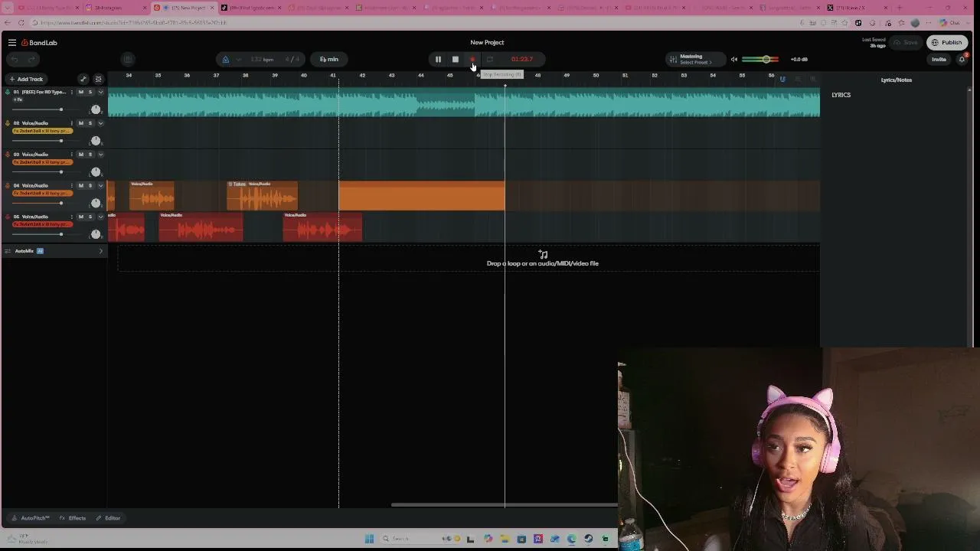Open the Effects tab
The image size is (980, 551).
[73, 518]
